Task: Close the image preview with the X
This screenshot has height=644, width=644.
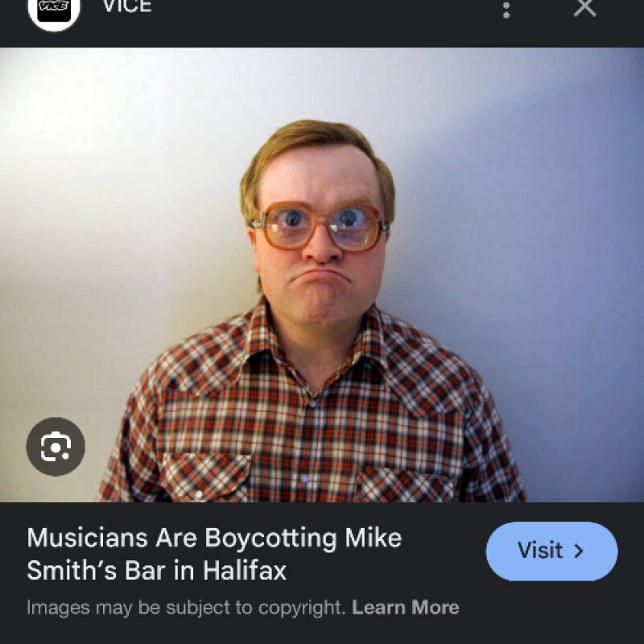Action: (x=584, y=8)
